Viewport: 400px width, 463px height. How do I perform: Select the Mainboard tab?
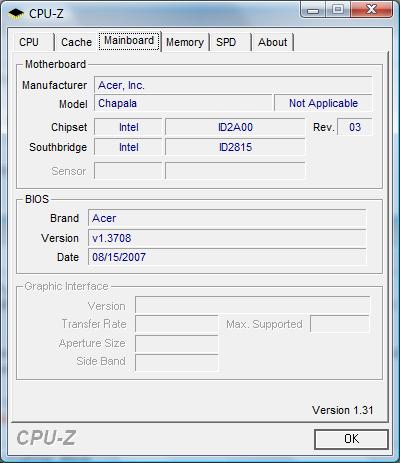129,41
